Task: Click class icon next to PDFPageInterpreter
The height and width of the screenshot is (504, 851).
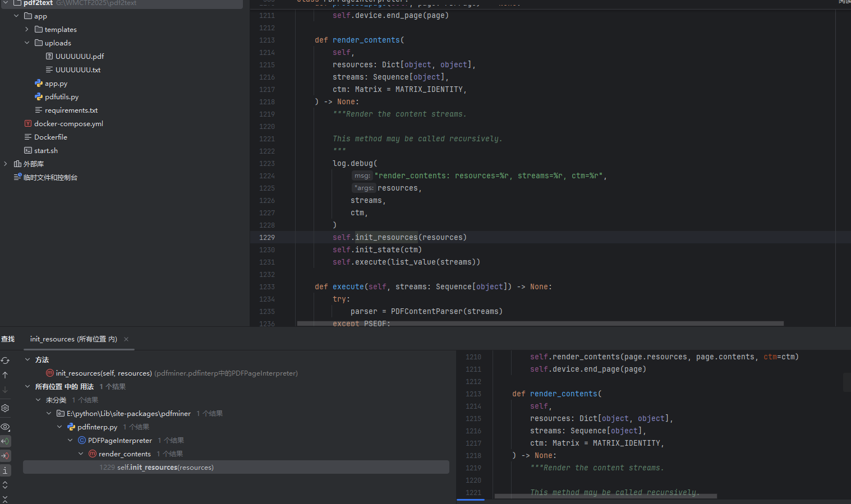Action: pyautogui.click(x=82, y=440)
